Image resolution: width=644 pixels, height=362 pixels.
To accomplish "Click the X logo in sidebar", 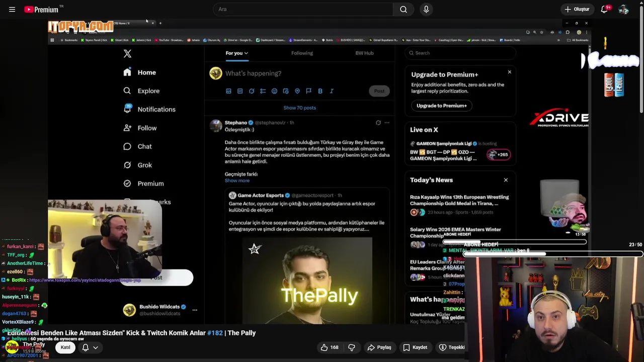I will click(127, 53).
